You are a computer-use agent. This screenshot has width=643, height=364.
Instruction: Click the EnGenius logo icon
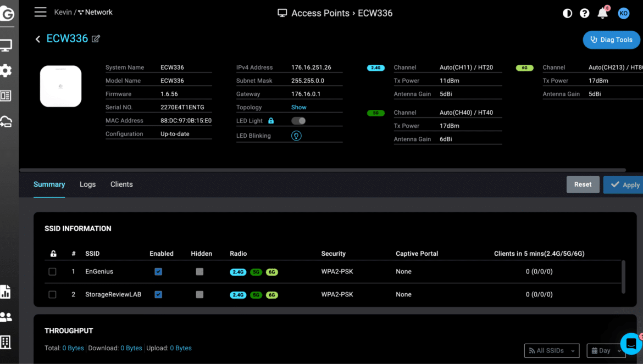coord(7,14)
